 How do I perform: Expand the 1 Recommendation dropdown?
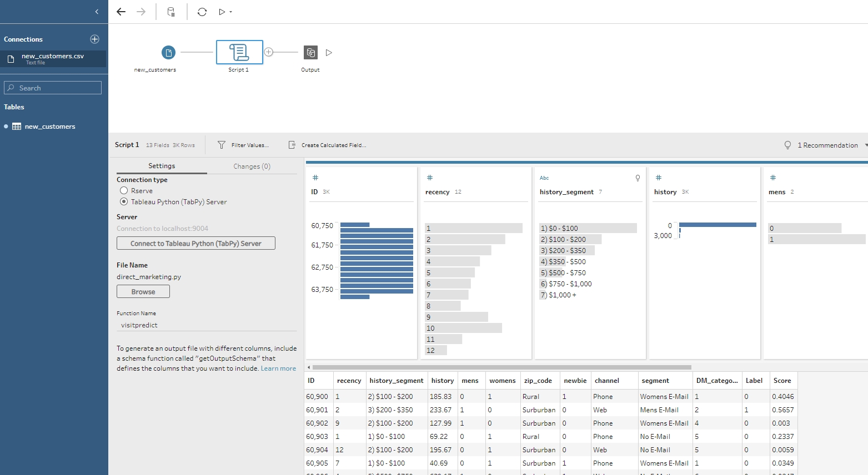coord(865,145)
